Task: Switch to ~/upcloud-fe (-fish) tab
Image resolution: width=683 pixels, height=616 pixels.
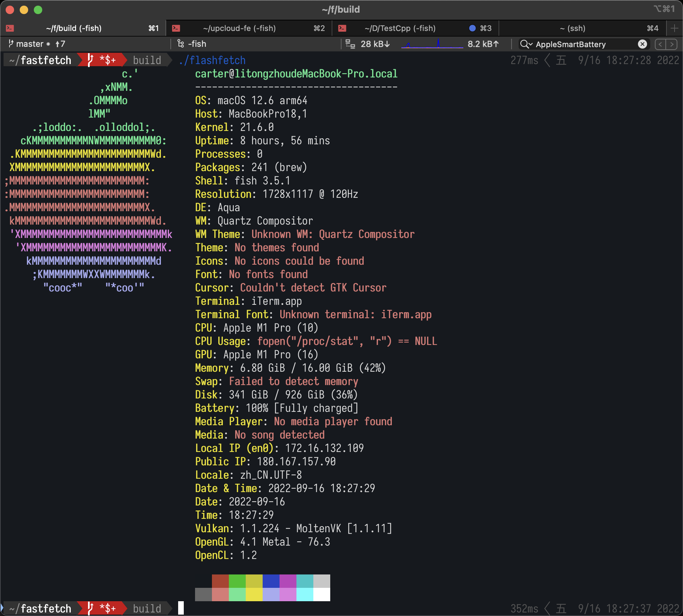Action: 239,28
